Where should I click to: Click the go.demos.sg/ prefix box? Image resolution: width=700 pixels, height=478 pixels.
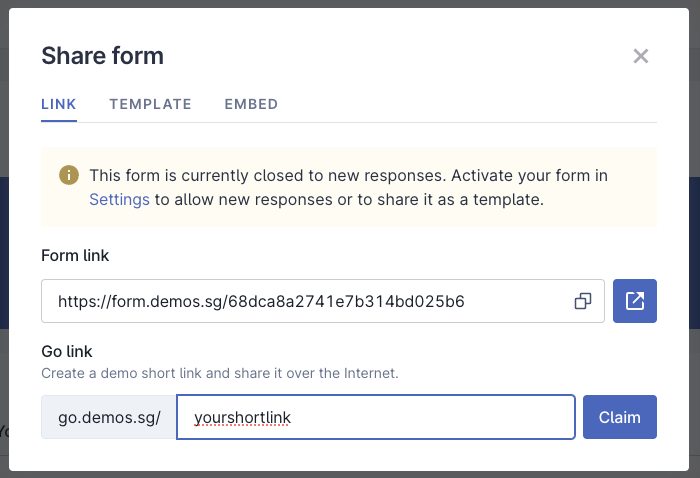(109, 417)
